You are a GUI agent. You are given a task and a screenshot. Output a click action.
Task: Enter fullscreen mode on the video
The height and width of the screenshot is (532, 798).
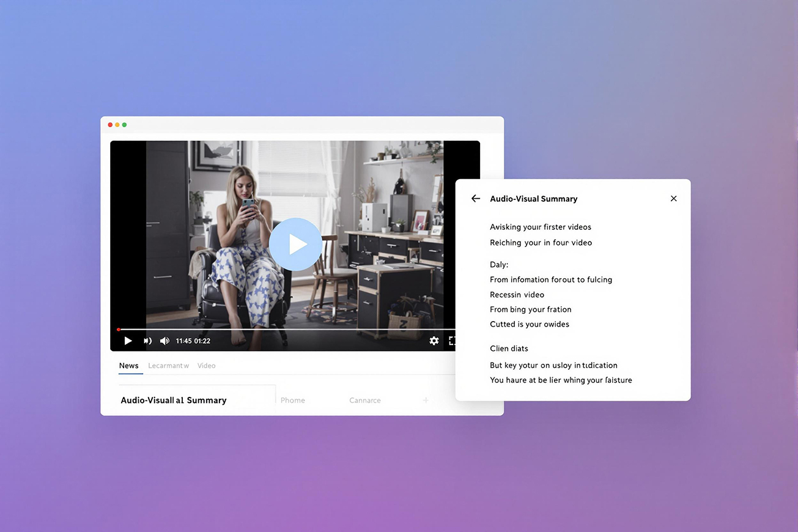453,341
